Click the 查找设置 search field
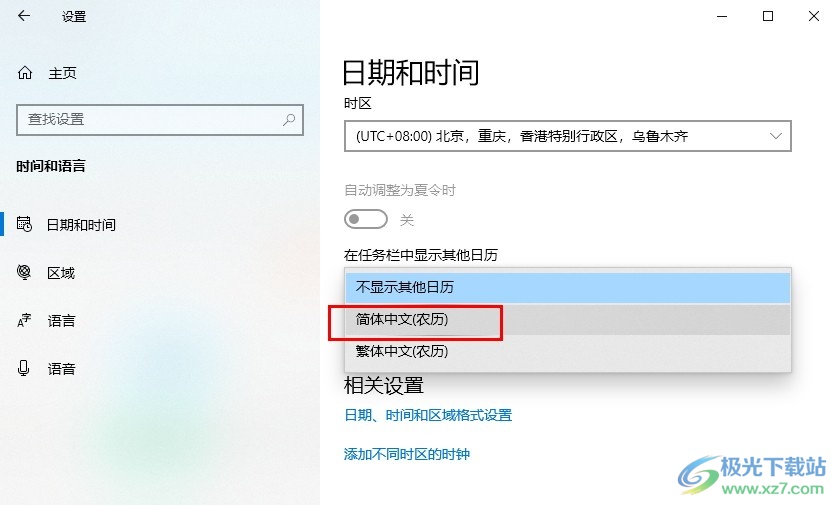The height and width of the screenshot is (505, 837). pyautogui.click(x=160, y=120)
